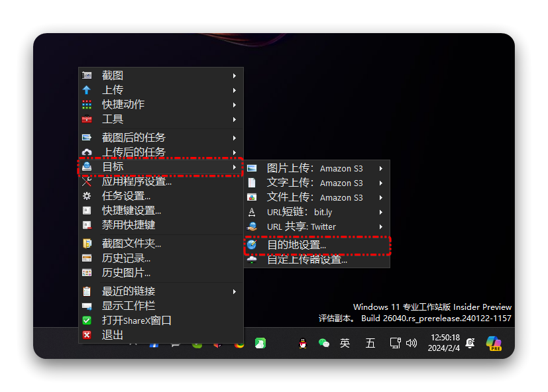Open Copilot PRE taskbar icon

click(494, 344)
